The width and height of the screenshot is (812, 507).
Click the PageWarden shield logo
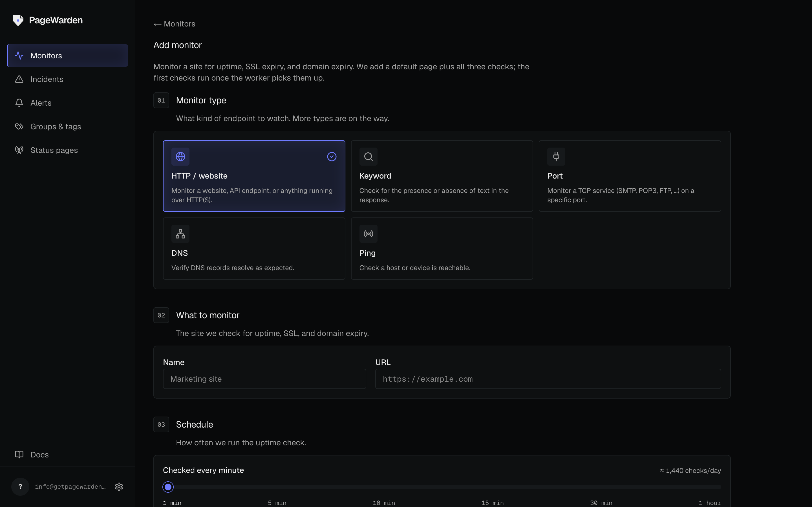[18, 20]
